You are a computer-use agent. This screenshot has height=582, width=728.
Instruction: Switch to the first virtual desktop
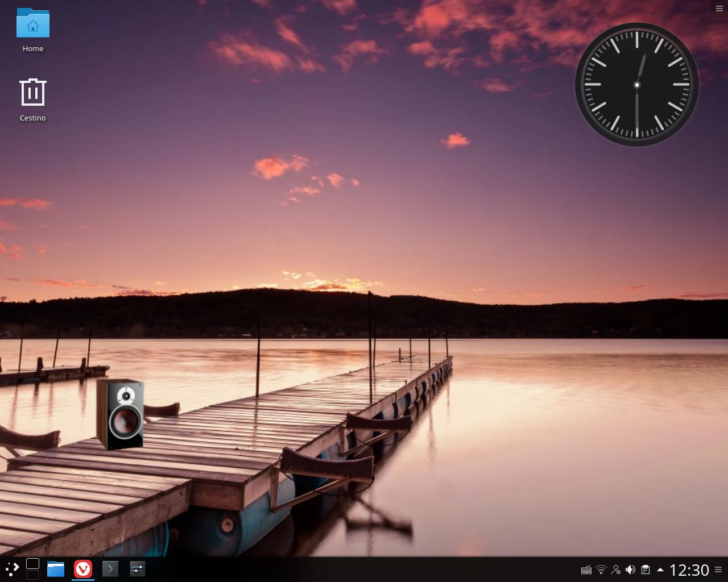(x=33, y=563)
